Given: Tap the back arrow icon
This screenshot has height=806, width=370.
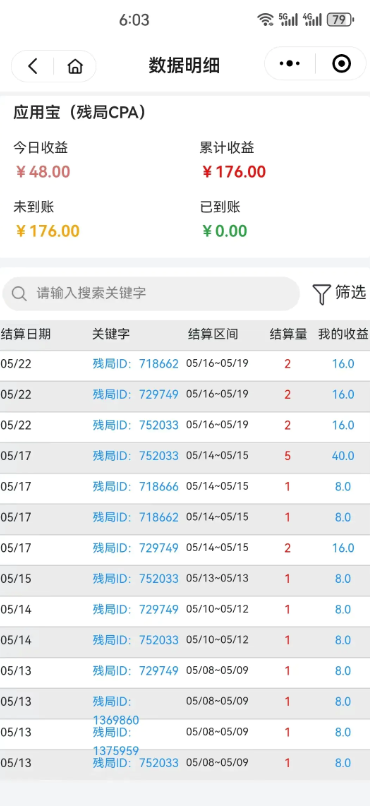Looking at the screenshot, I should coord(33,66).
